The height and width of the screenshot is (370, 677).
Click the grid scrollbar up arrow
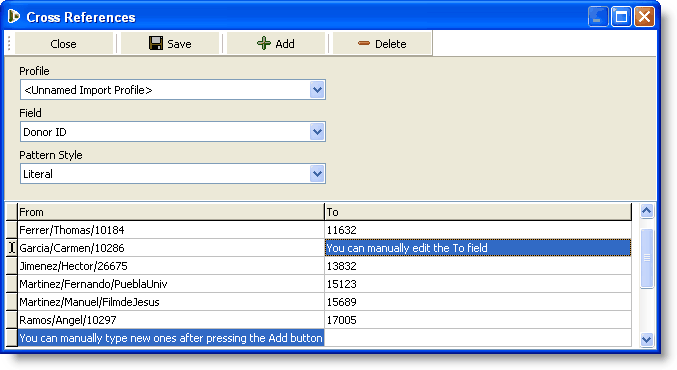646,211
